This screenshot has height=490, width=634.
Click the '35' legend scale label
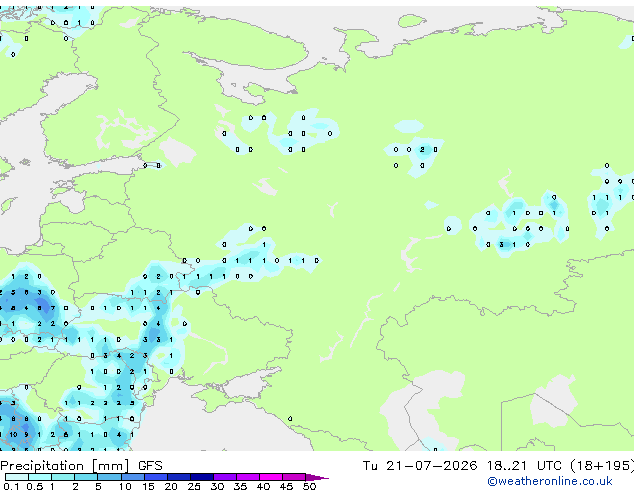(240, 486)
